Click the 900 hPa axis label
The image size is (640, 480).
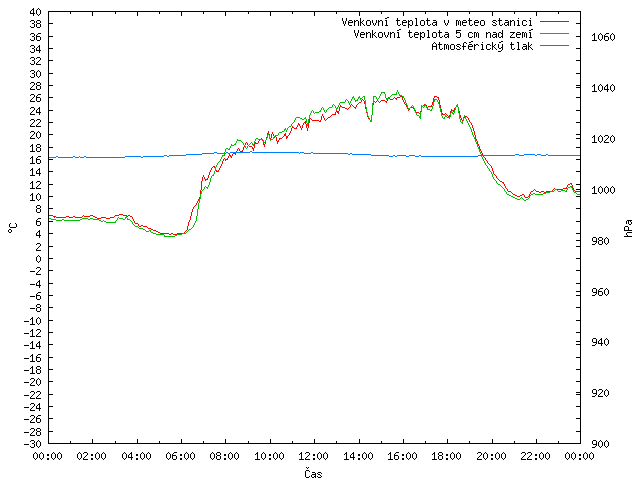tap(600, 444)
